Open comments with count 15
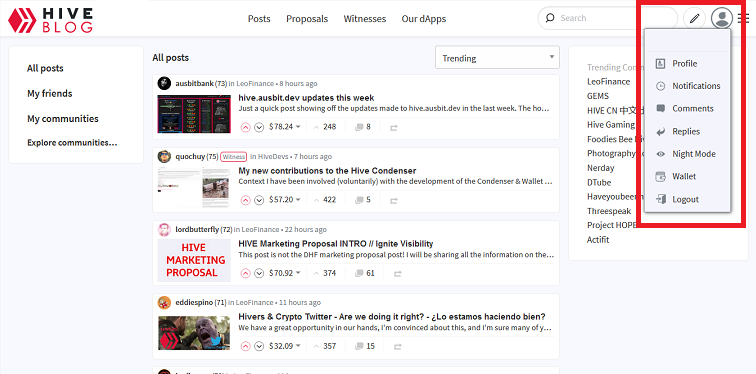Screen dimensions: 756x374 click(x=364, y=346)
